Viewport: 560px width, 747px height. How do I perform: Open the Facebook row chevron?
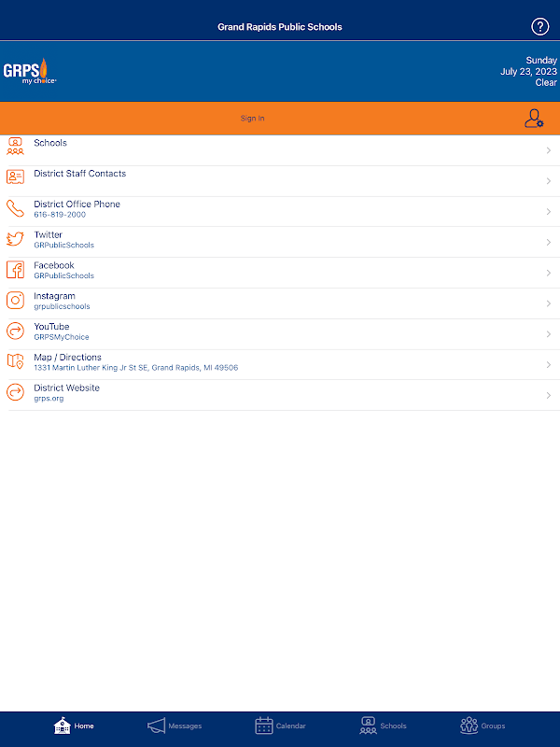[549, 273]
